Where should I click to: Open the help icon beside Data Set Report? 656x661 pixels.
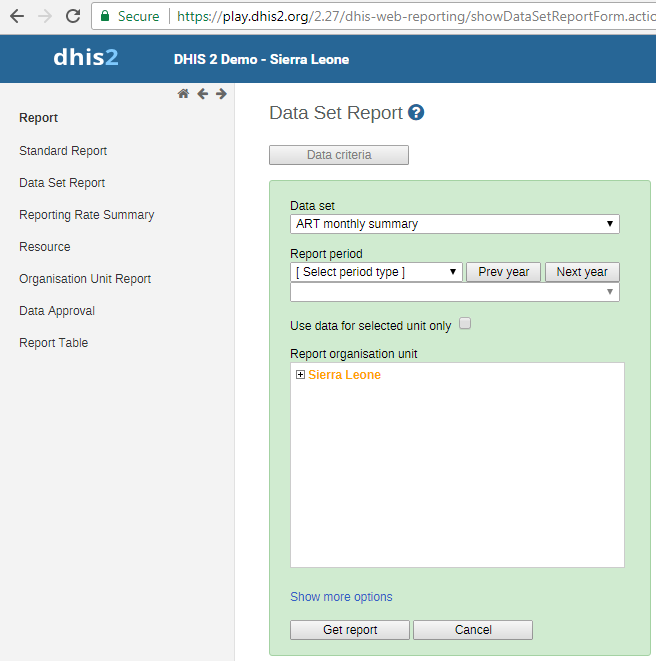416,113
